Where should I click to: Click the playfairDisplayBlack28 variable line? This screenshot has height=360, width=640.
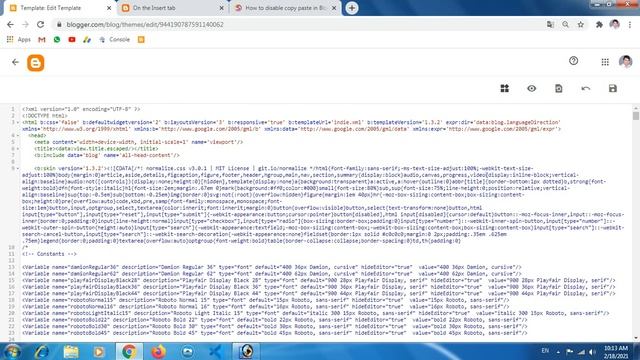coord(319,280)
